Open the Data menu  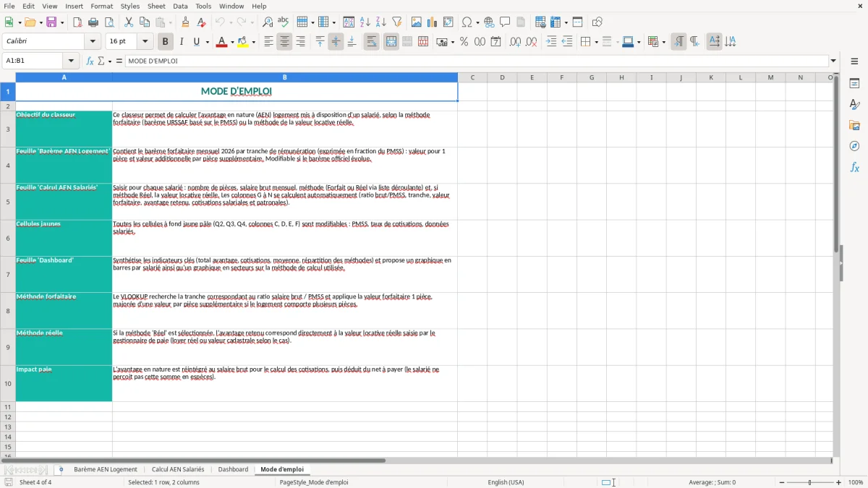[180, 6]
